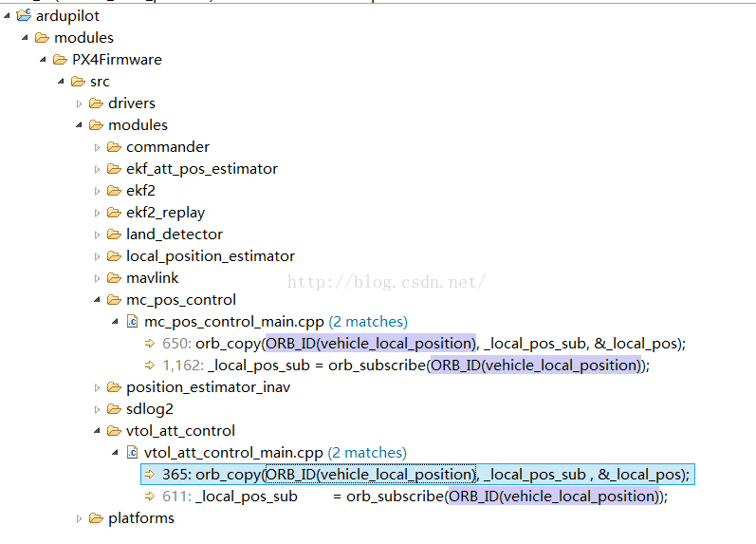Collapse the top-level modules folder arrow

coord(25,38)
